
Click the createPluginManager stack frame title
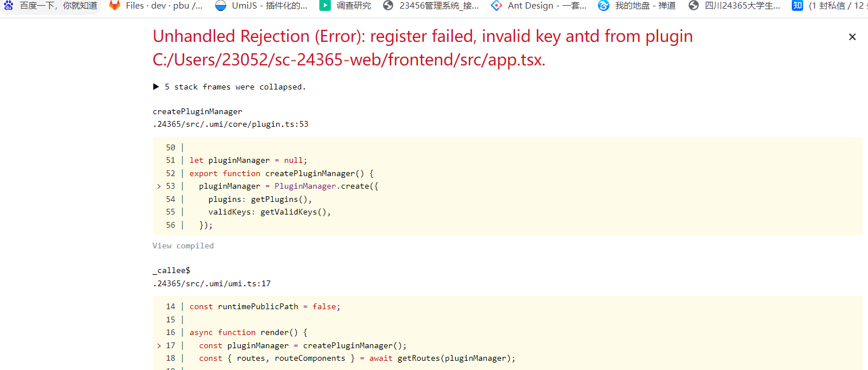(197, 111)
